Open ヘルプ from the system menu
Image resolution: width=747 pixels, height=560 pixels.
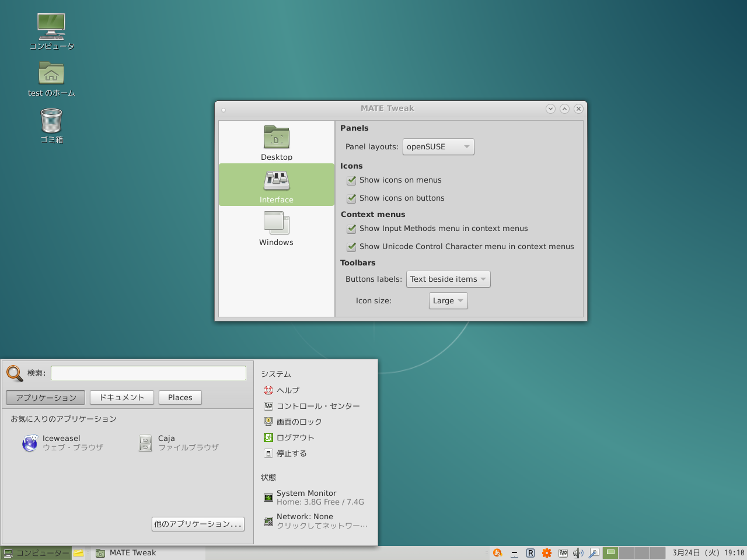[x=282, y=390]
